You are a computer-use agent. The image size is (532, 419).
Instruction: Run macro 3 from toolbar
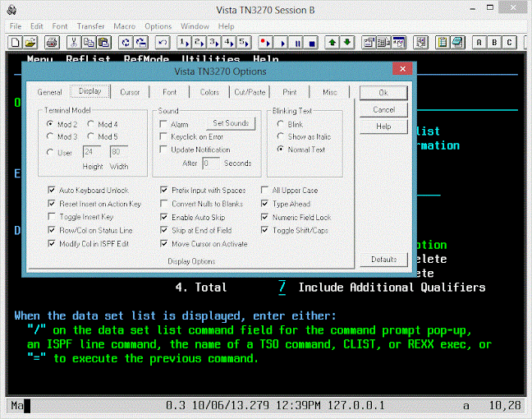214,43
